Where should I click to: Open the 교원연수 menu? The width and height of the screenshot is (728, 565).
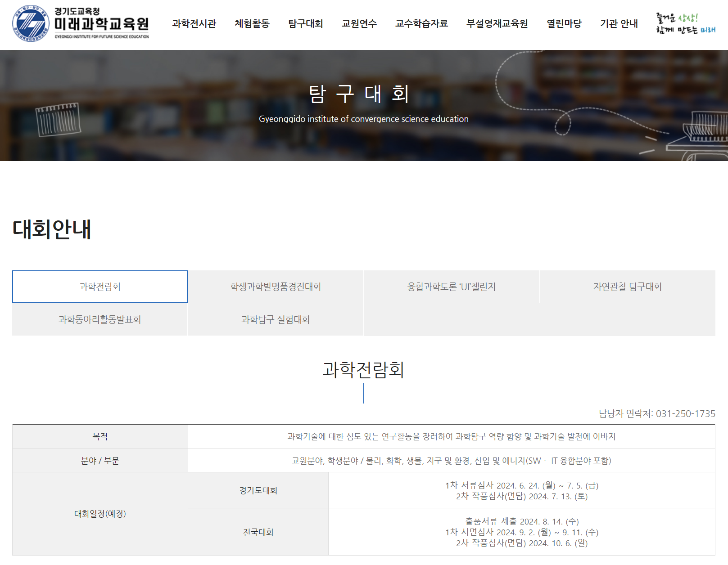[x=359, y=23]
